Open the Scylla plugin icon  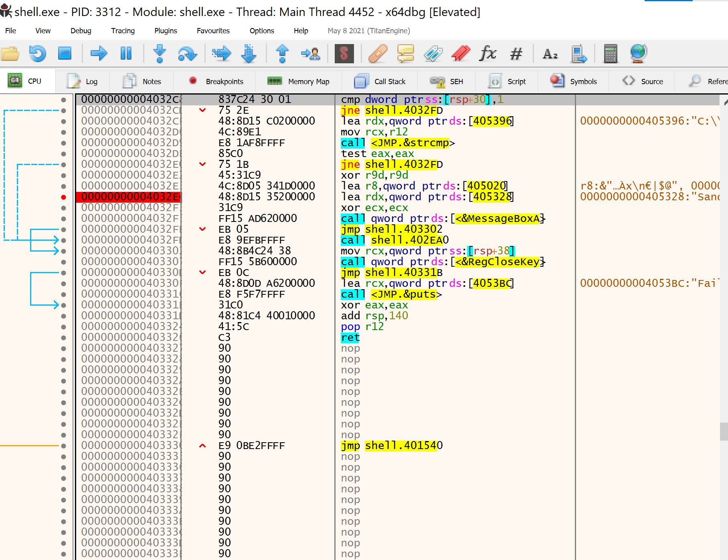click(x=344, y=53)
